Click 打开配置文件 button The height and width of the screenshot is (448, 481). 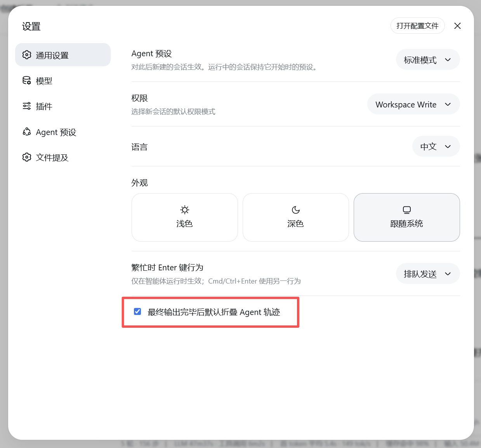point(417,26)
